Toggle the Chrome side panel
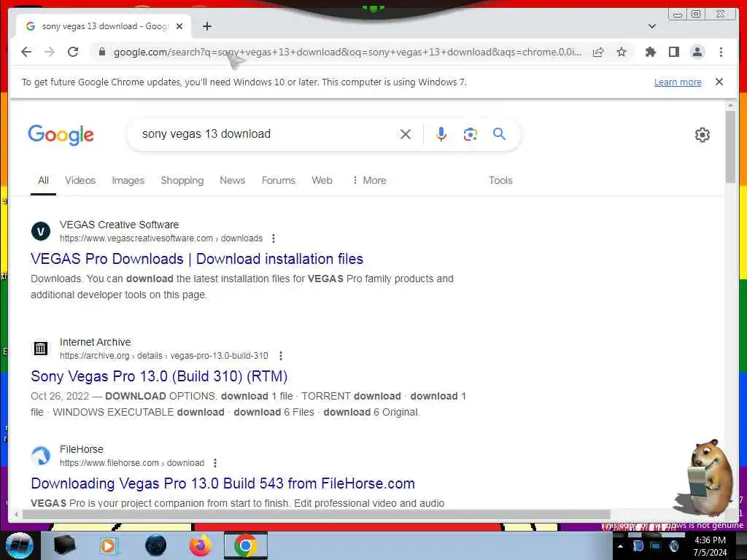The height and width of the screenshot is (560, 747). (x=673, y=52)
